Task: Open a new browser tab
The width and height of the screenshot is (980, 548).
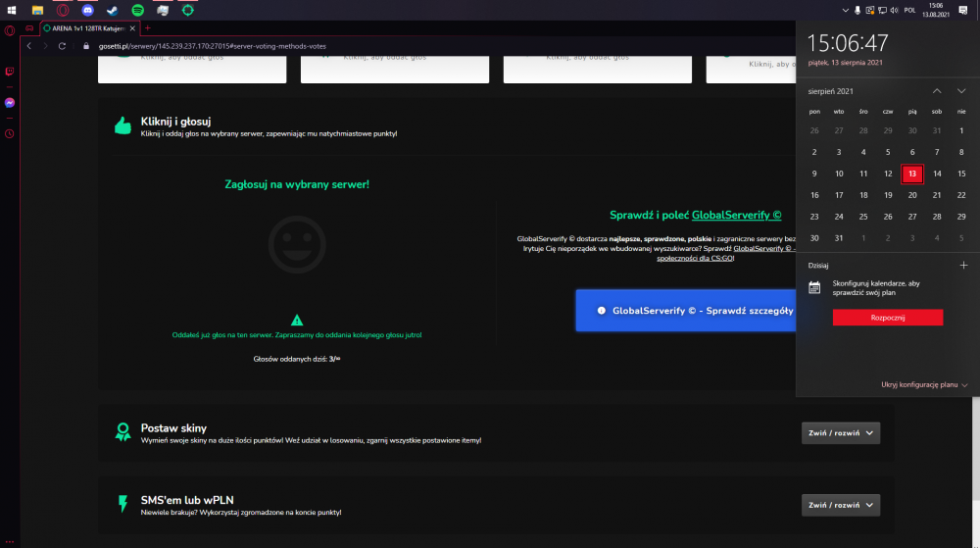Action: coord(148,28)
